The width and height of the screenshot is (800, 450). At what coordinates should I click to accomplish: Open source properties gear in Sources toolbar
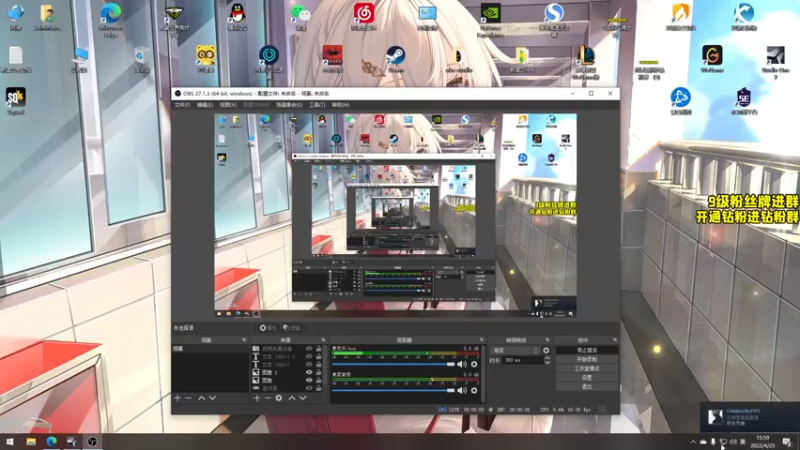279,398
